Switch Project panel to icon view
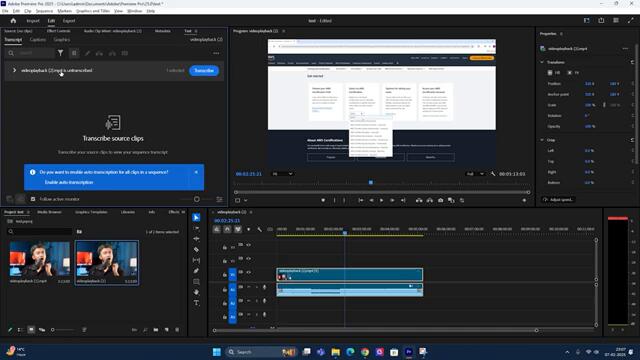This screenshot has width=640, height=360. [x=31, y=329]
